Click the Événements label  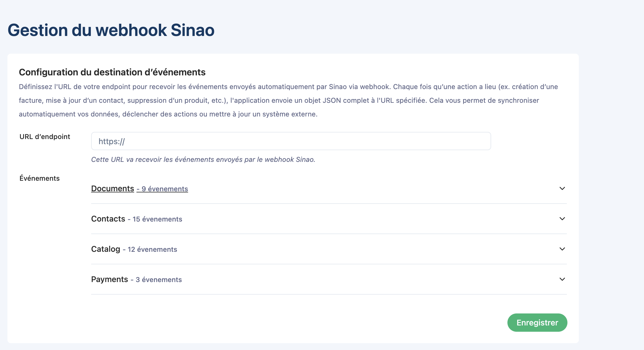click(x=39, y=178)
